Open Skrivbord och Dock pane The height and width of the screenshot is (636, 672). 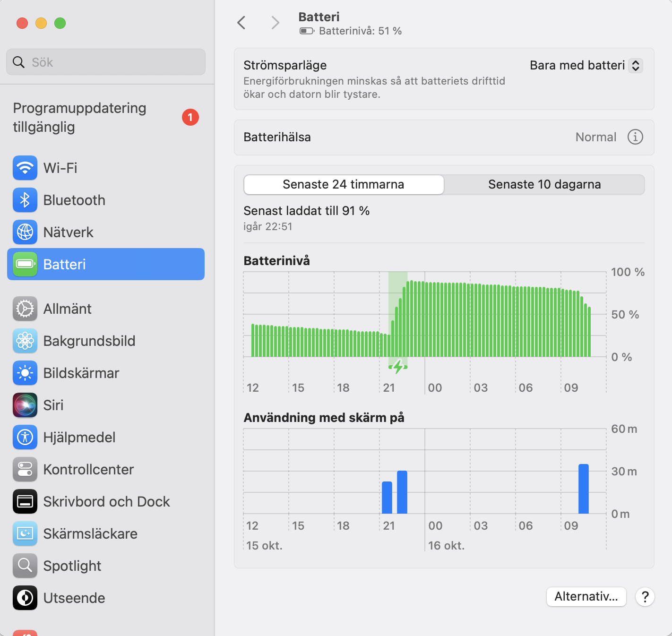(106, 501)
